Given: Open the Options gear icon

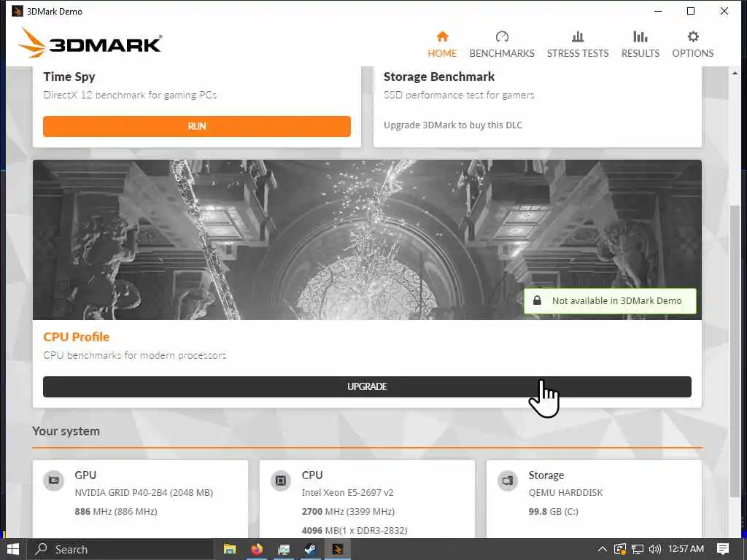Looking at the screenshot, I should pyautogui.click(x=693, y=36).
